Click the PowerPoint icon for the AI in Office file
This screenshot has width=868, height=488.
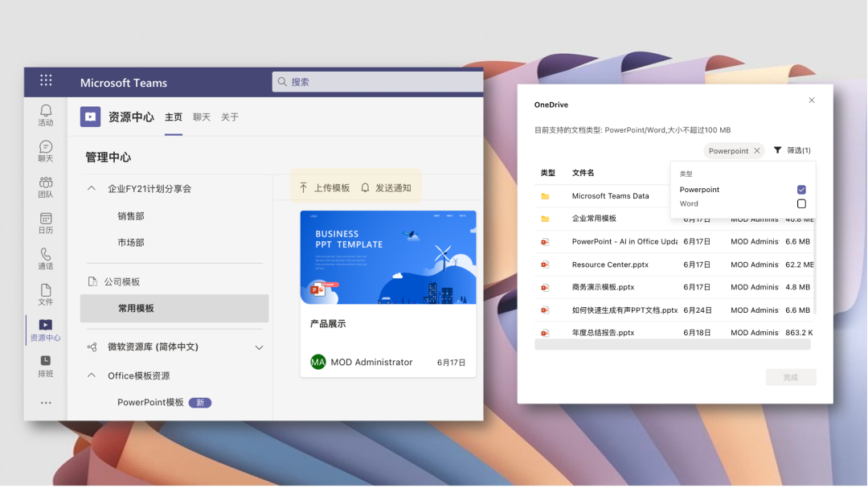pos(545,242)
